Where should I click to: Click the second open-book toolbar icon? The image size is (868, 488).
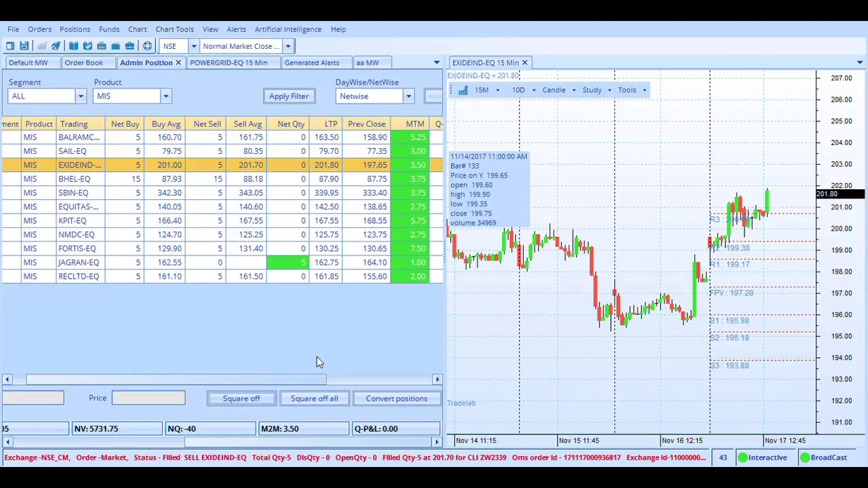click(87, 46)
